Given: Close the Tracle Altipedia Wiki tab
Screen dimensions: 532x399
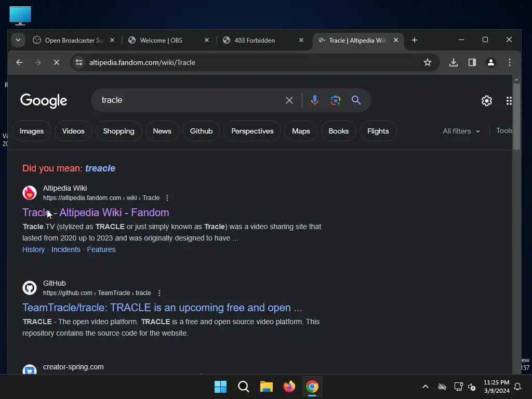Looking at the screenshot, I should tap(396, 40).
